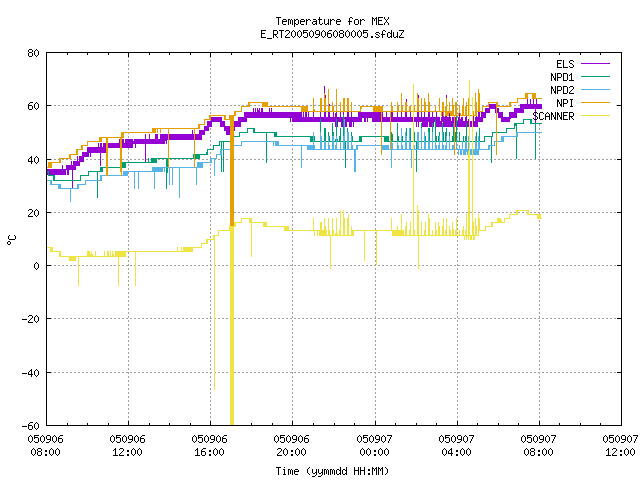The image size is (640, 480).
Task: Click the NPD1 legend label
Action: click(562, 77)
